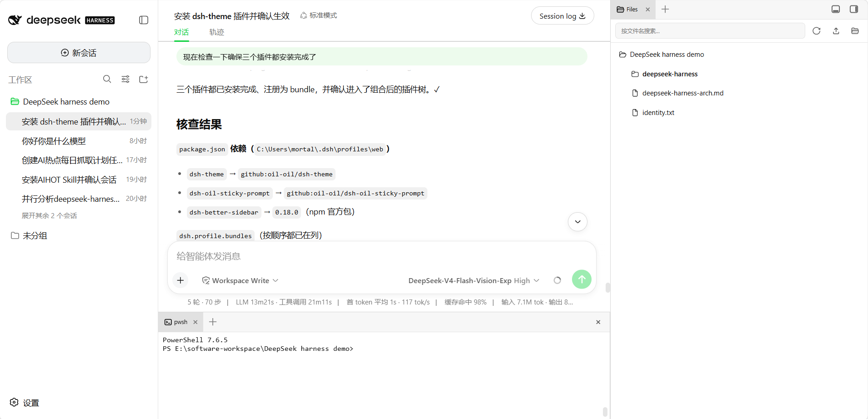Add attachment with plus button in composer
This screenshot has width=868, height=419.
(x=181, y=280)
